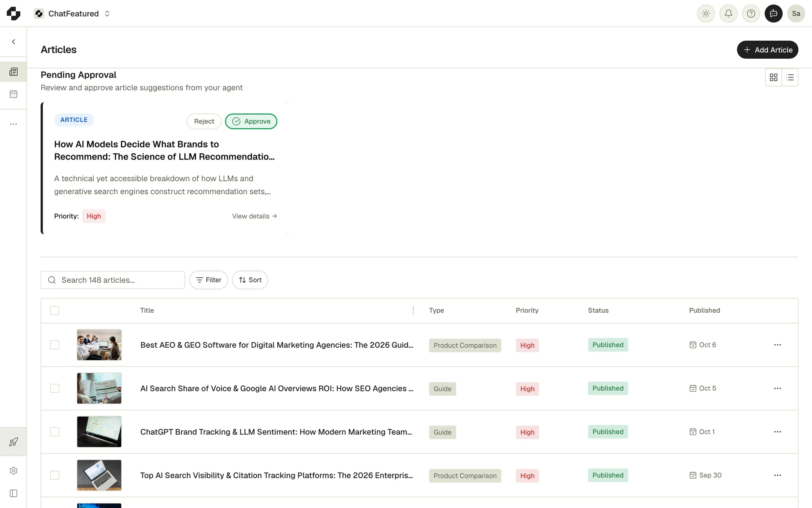This screenshot has height=508, width=812.
Task: Check the Top AI Search Visibility row
Action: [55, 475]
